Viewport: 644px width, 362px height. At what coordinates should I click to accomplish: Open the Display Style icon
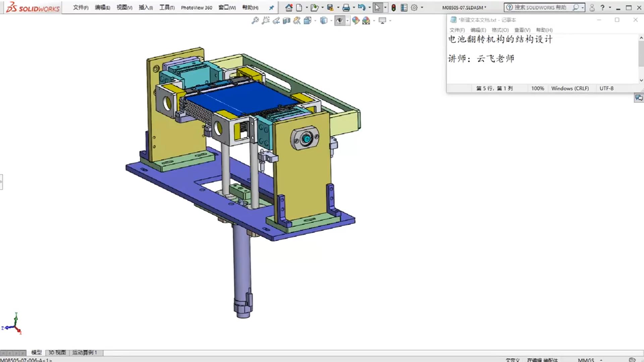pos(324,20)
